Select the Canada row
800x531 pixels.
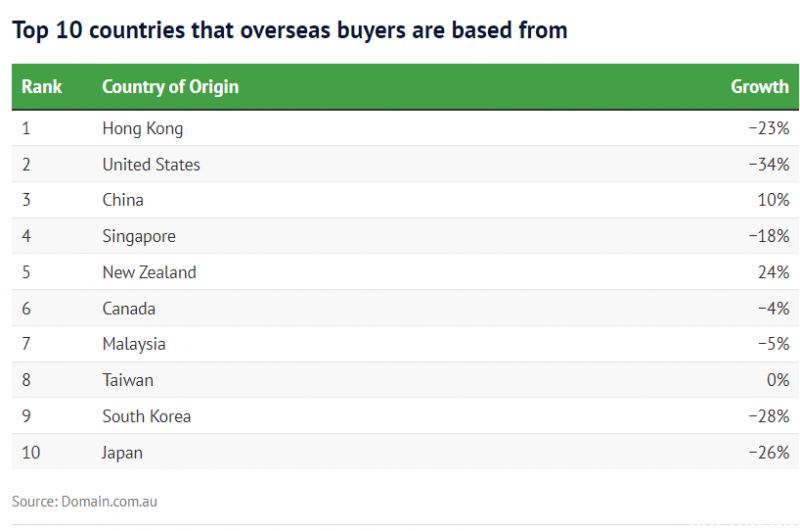click(405, 309)
